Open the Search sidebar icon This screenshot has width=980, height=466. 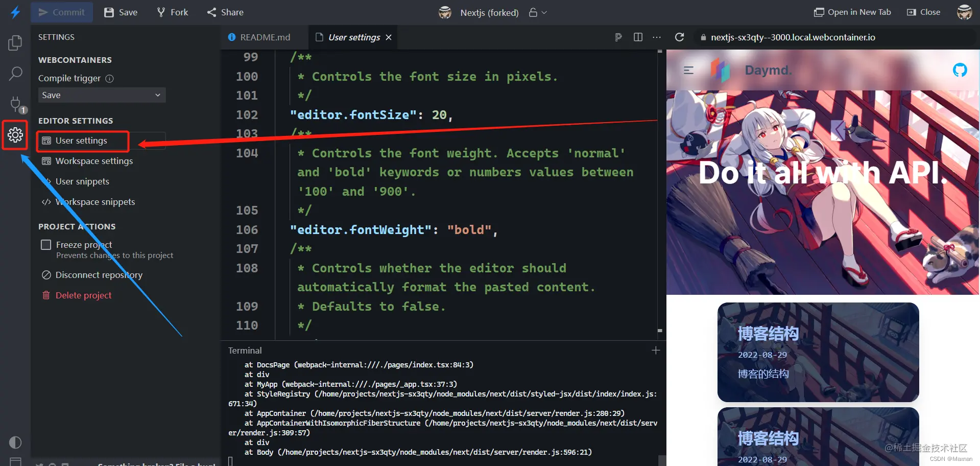point(15,74)
